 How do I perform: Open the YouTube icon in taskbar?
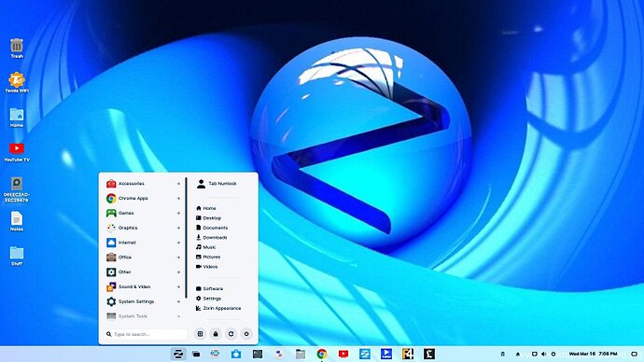343,354
